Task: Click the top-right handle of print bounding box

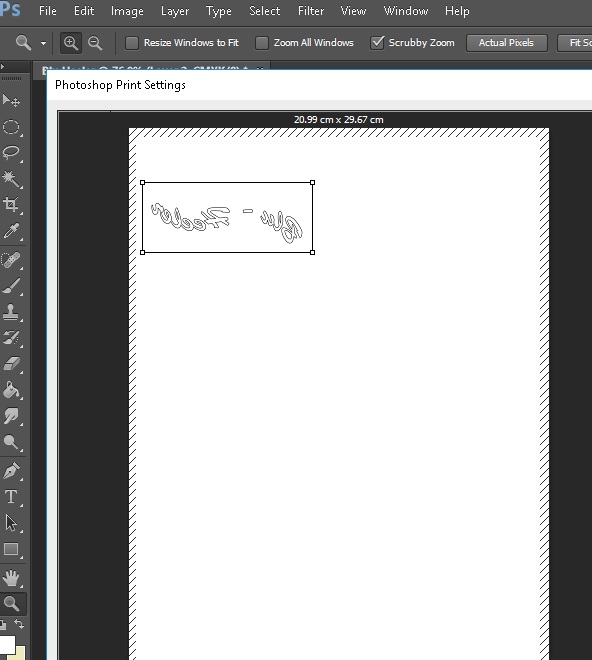Action: 312,183
